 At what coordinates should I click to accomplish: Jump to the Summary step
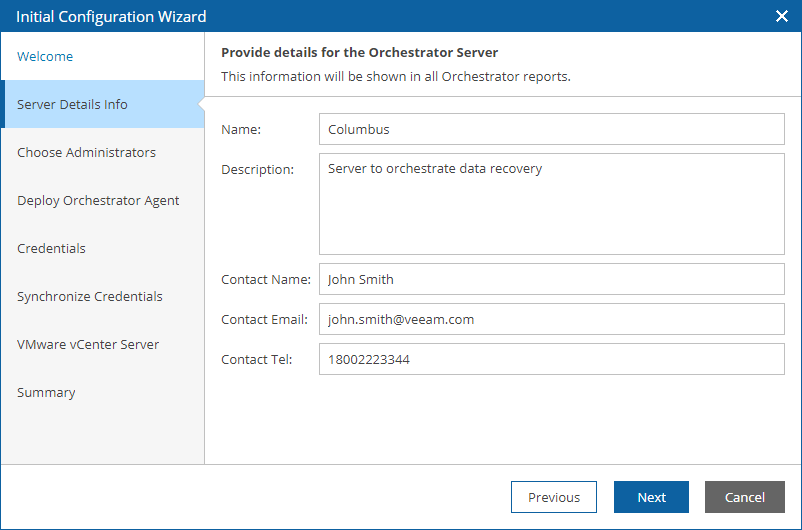pyautogui.click(x=102, y=392)
